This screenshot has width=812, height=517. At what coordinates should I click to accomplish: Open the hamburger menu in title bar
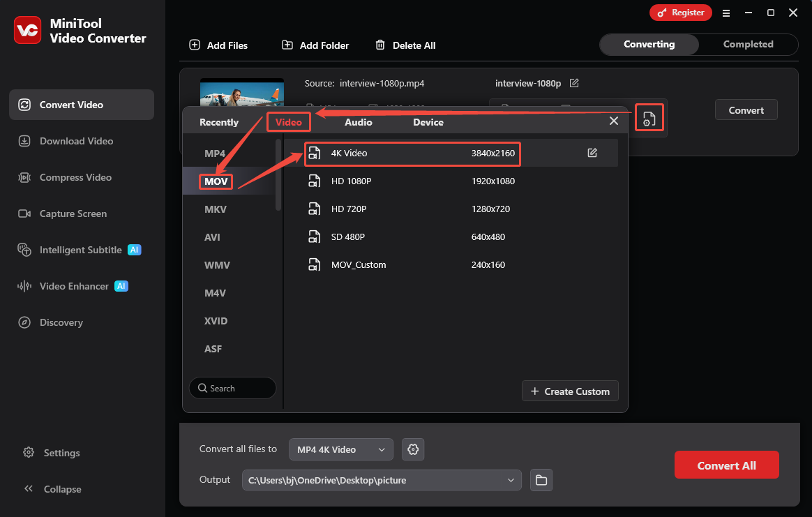(x=726, y=13)
